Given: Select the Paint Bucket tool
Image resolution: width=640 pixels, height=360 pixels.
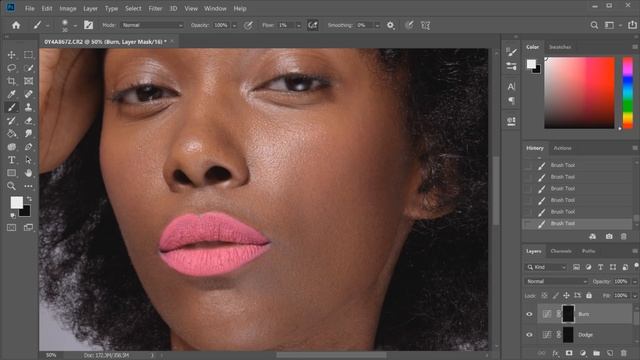Looking at the screenshot, I should tap(11, 133).
